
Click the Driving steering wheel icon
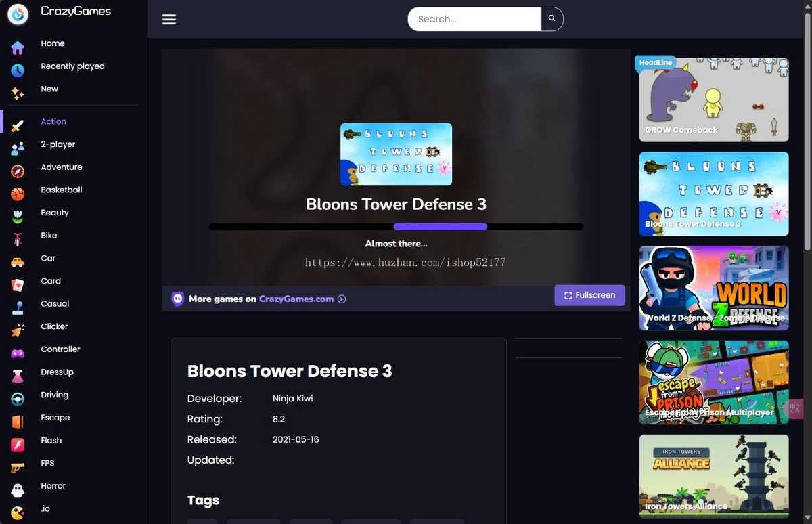tap(18, 399)
